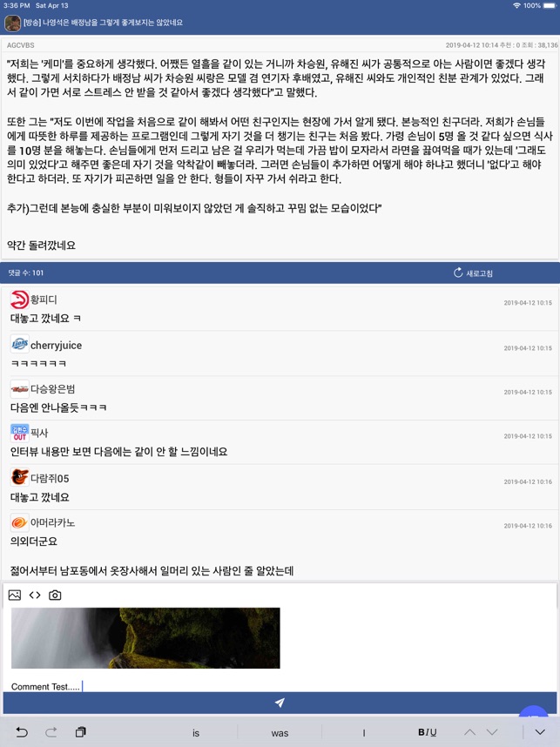The height and width of the screenshot is (747, 560).
Task: Open the BIU text formatting toggle
Action: (428, 732)
